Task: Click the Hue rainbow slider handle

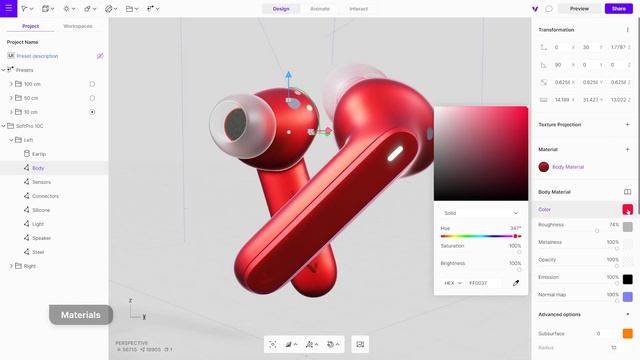Action: [x=516, y=236]
